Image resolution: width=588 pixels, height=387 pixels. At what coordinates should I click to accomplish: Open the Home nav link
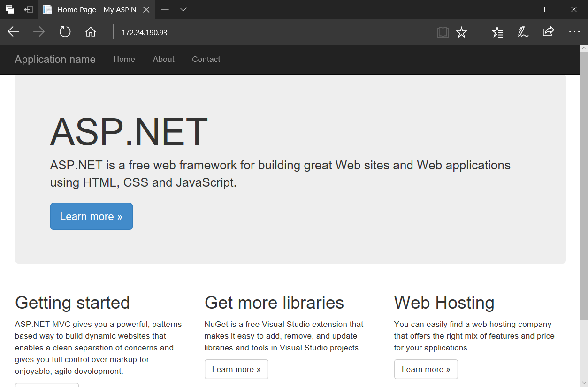(x=124, y=60)
